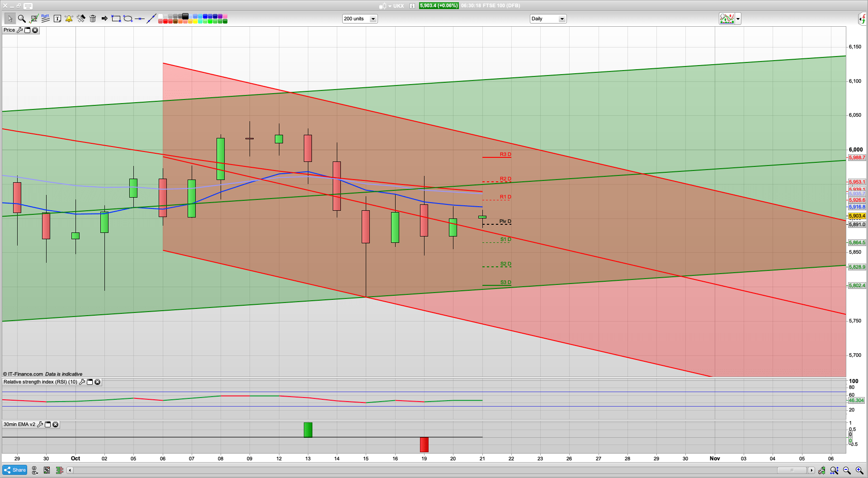Image resolution: width=868 pixels, height=478 pixels.
Task: Click the Share button
Action: 14,470
